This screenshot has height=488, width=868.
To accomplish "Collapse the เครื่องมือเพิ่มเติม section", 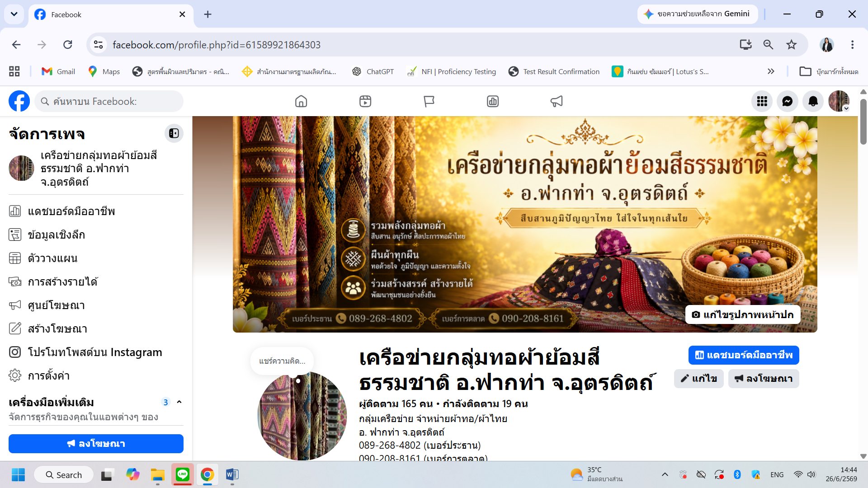I will coord(179,402).
